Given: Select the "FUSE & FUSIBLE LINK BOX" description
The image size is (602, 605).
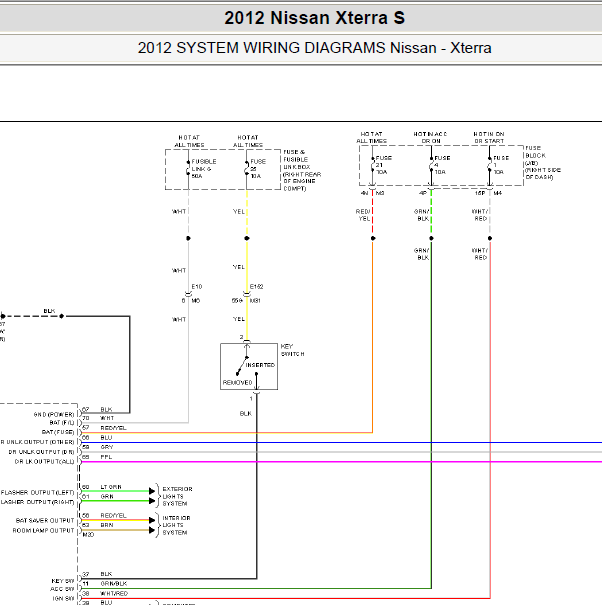Looking at the screenshot, I should tap(302, 170).
